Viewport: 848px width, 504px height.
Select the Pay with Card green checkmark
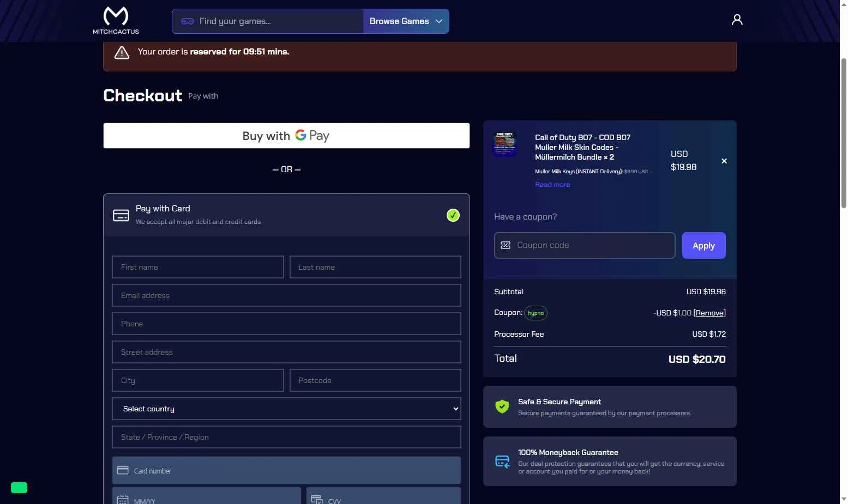(453, 215)
